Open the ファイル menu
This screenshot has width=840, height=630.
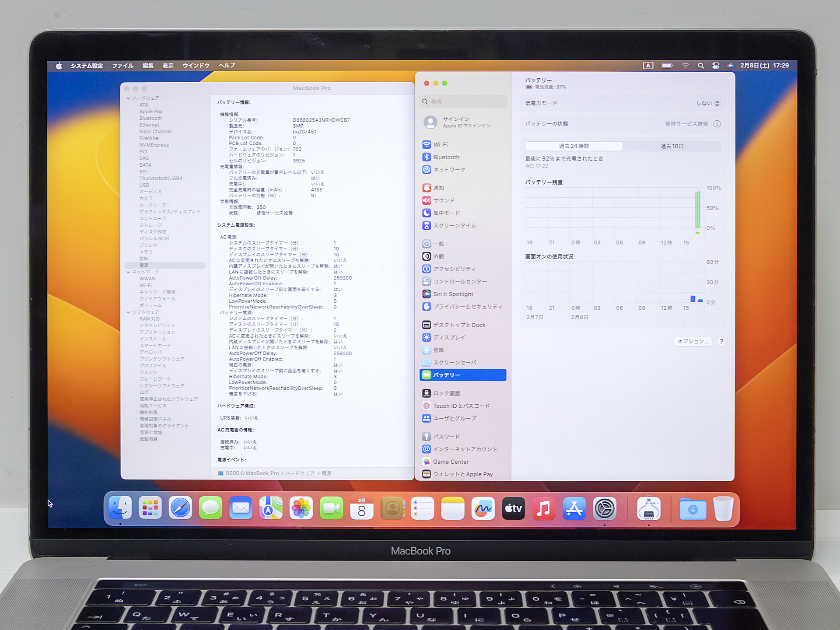[122, 66]
